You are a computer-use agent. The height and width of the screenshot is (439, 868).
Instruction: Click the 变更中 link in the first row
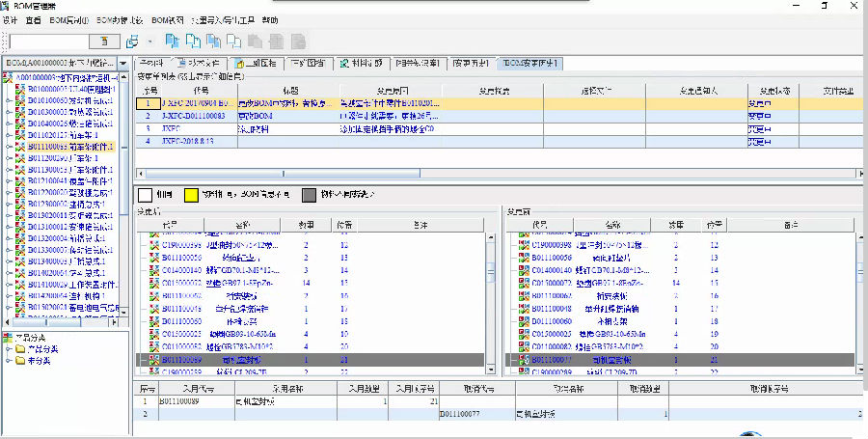[759, 102]
